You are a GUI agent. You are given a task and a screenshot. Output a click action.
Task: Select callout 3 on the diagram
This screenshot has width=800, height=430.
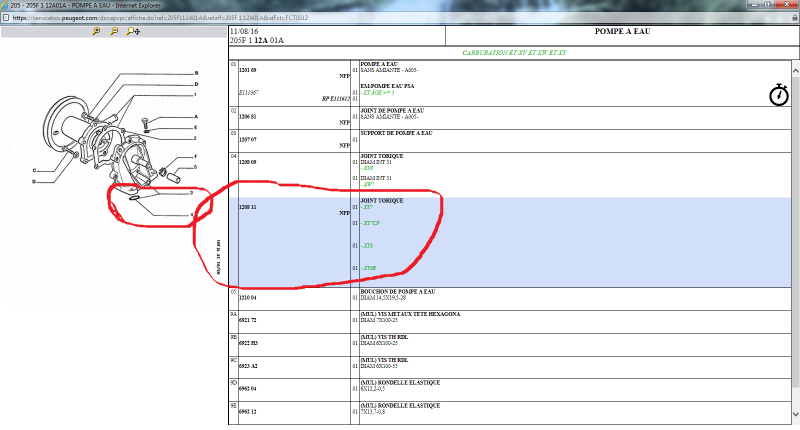pos(191,193)
